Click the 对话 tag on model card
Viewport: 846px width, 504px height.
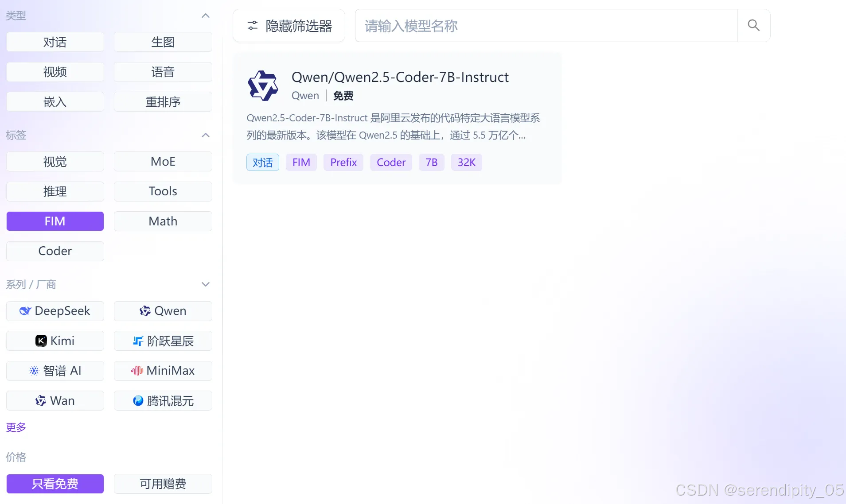pos(263,163)
